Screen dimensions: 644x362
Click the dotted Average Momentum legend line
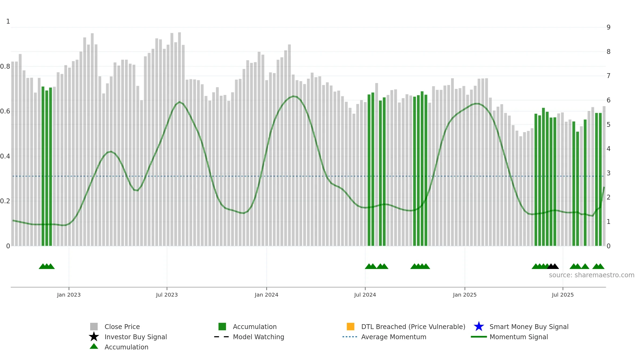[x=350, y=337]
